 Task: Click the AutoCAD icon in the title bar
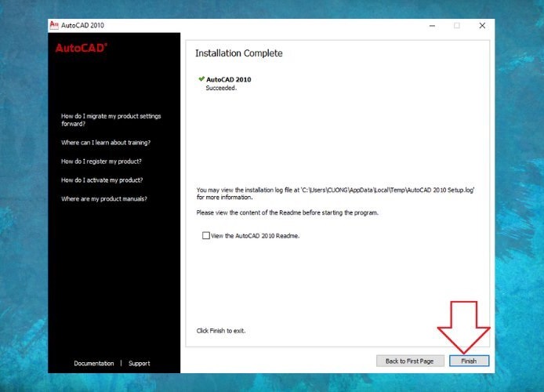click(x=54, y=25)
